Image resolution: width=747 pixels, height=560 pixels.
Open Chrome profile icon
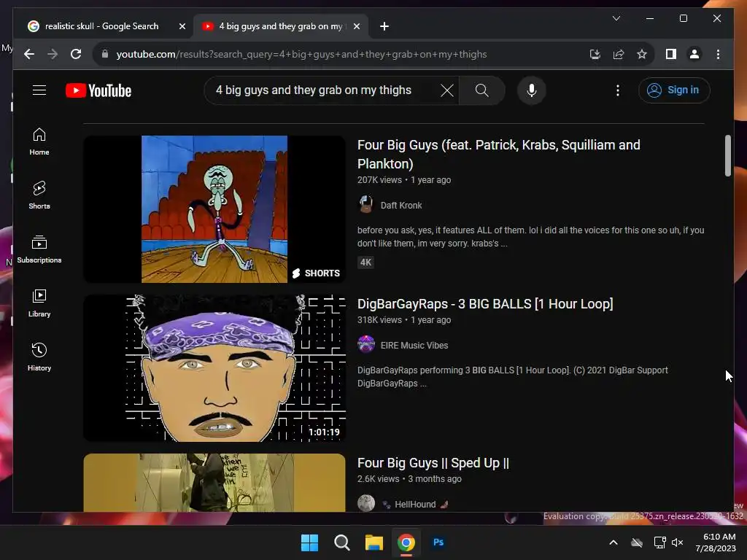[x=694, y=54]
